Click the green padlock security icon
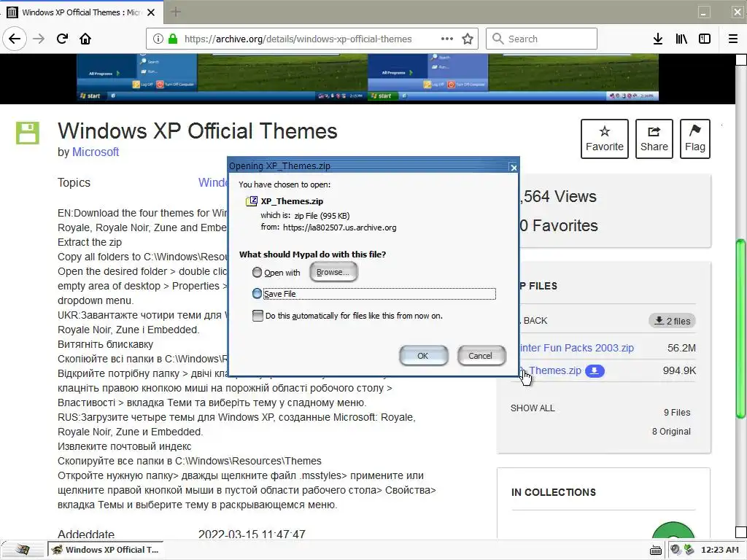 coord(173,39)
